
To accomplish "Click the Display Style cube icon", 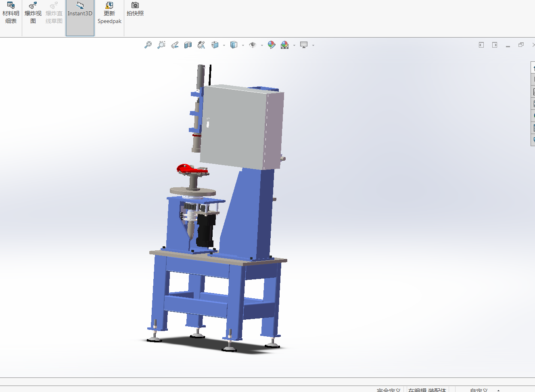I will [234, 45].
